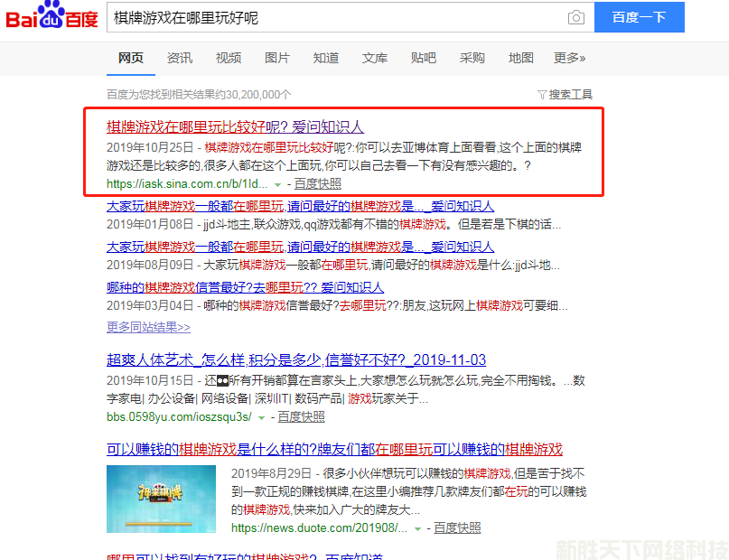Switch to the 资讯 tab

pyautogui.click(x=180, y=58)
